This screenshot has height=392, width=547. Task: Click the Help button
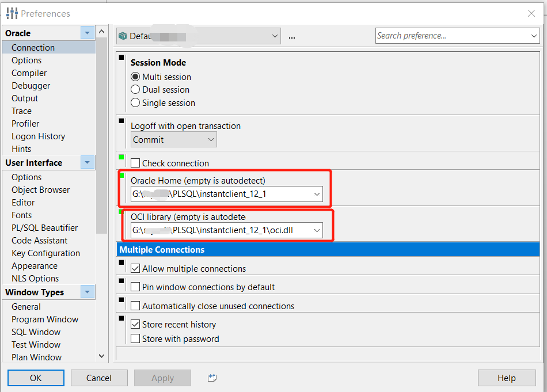click(507, 378)
